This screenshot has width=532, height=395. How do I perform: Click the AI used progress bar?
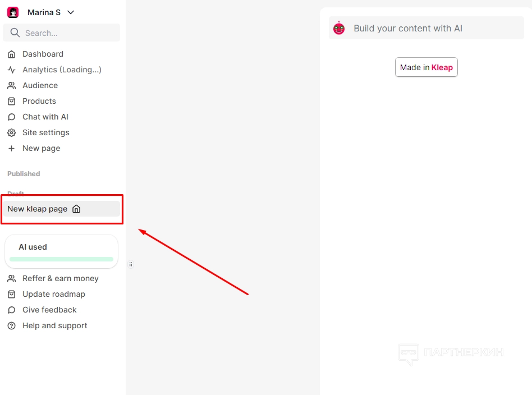[x=61, y=259]
